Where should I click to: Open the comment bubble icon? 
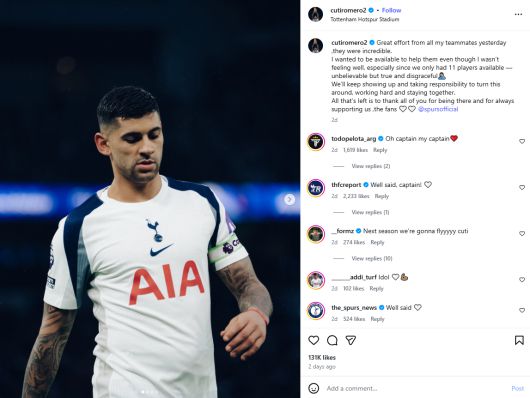click(x=332, y=340)
